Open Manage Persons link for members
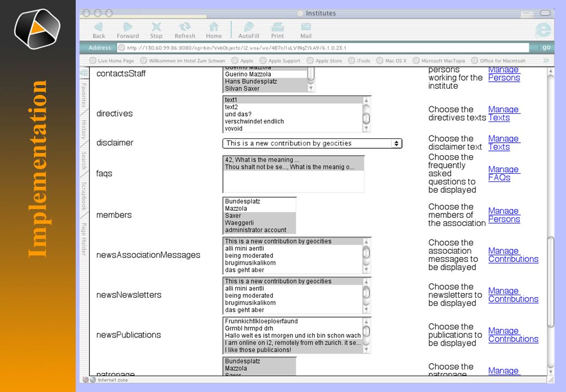Viewport: 566px width, 392px height. [x=504, y=215]
